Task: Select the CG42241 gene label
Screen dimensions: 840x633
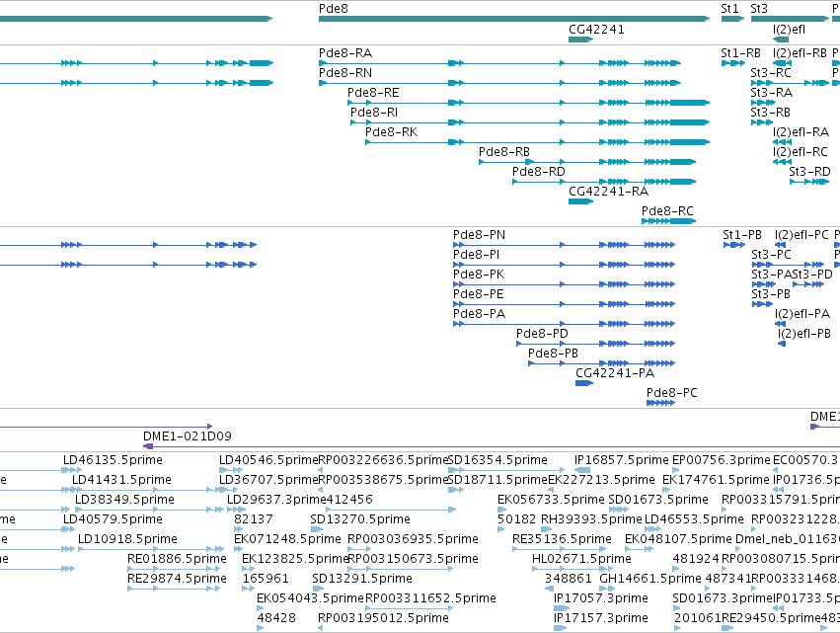Action: click(x=596, y=30)
